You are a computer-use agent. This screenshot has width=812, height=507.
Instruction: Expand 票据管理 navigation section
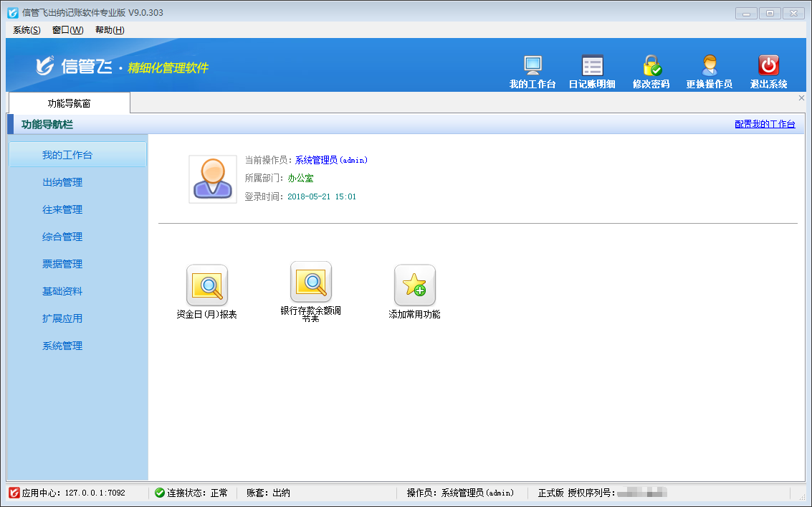[62, 265]
